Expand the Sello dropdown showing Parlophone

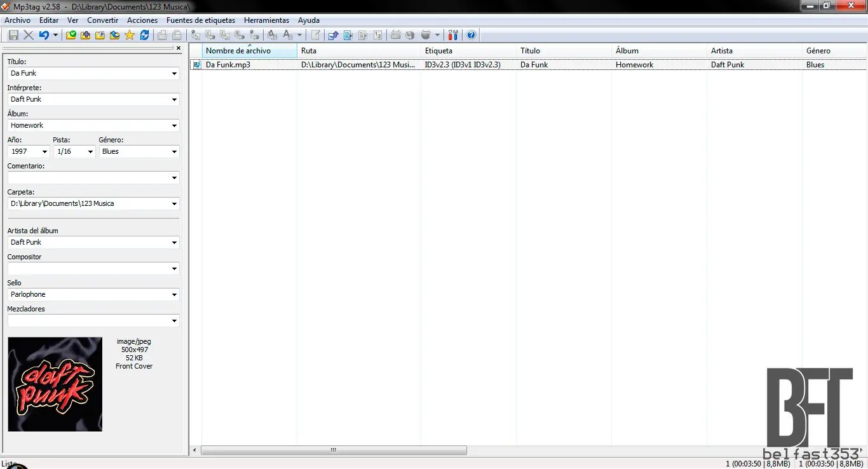click(174, 295)
